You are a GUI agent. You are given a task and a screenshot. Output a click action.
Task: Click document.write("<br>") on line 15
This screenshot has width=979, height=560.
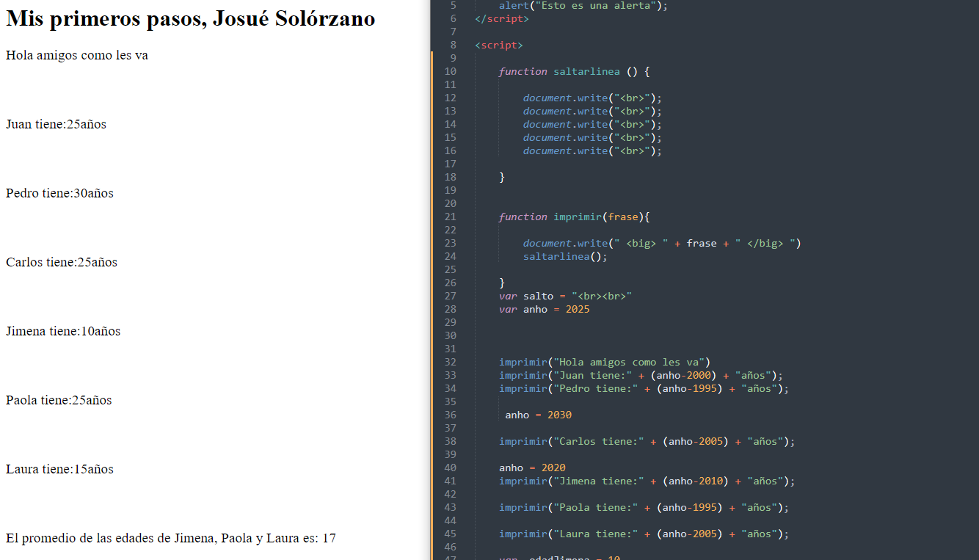[x=592, y=137]
